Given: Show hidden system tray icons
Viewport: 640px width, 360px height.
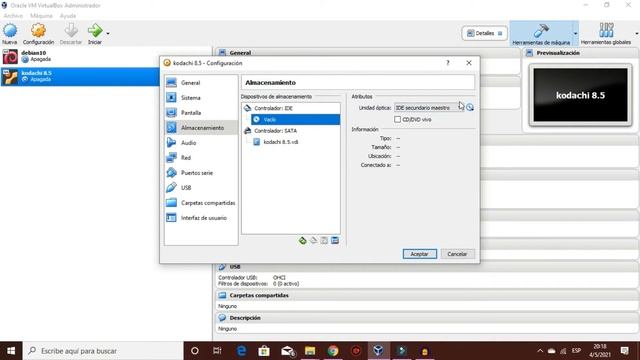Looking at the screenshot, I should click(540, 351).
